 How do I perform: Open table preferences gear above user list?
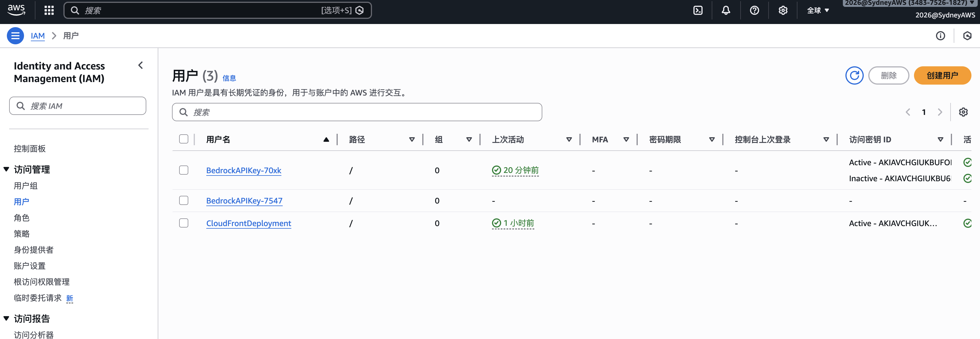963,112
